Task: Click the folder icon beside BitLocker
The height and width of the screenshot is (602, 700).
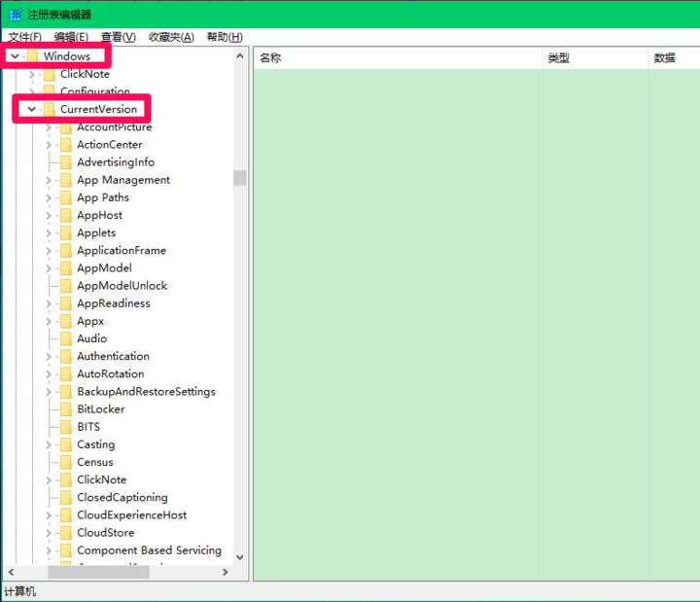Action: pos(65,409)
